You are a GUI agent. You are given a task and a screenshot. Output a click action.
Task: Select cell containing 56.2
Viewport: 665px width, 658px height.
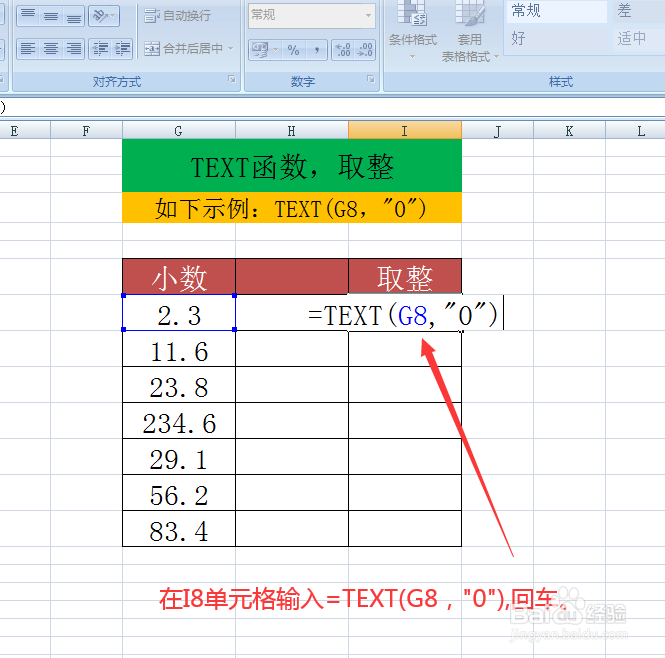[179, 493]
